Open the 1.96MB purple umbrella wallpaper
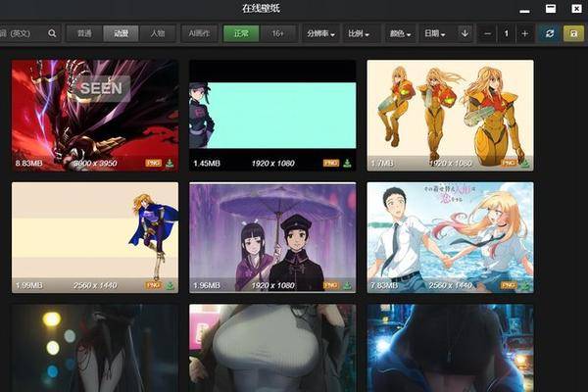Screen dimensions: 588x392 272,238
